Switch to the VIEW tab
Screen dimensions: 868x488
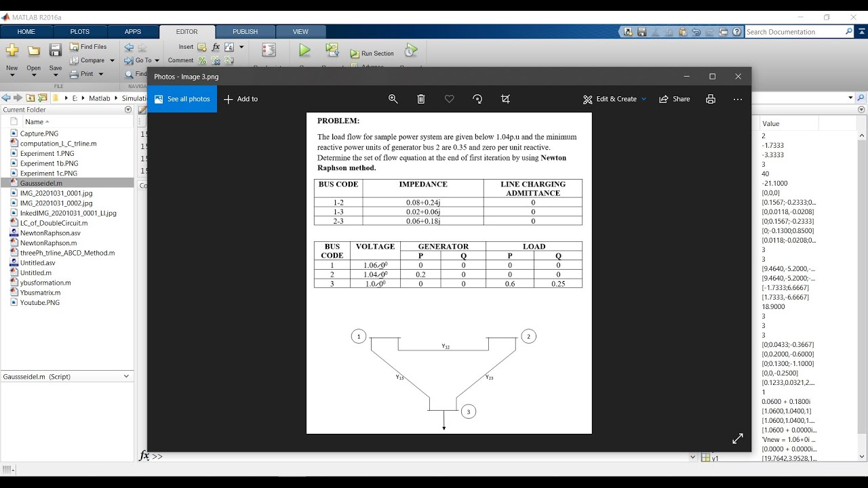[x=300, y=32]
